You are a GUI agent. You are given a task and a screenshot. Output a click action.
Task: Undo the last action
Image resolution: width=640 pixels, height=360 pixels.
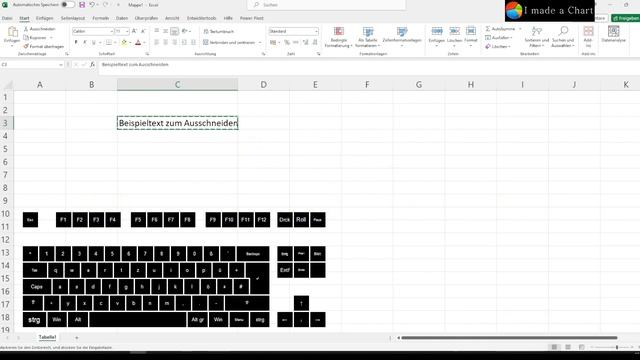click(x=92, y=5)
